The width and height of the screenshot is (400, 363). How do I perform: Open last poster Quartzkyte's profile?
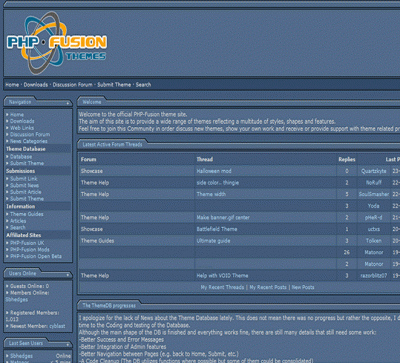[x=374, y=171]
